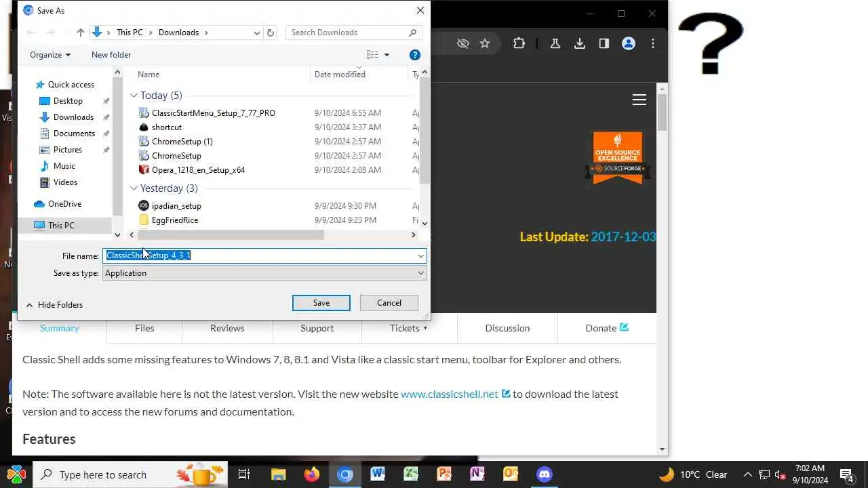
Task: Sort files by the Name column header
Action: pyautogui.click(x=149, y=75)
